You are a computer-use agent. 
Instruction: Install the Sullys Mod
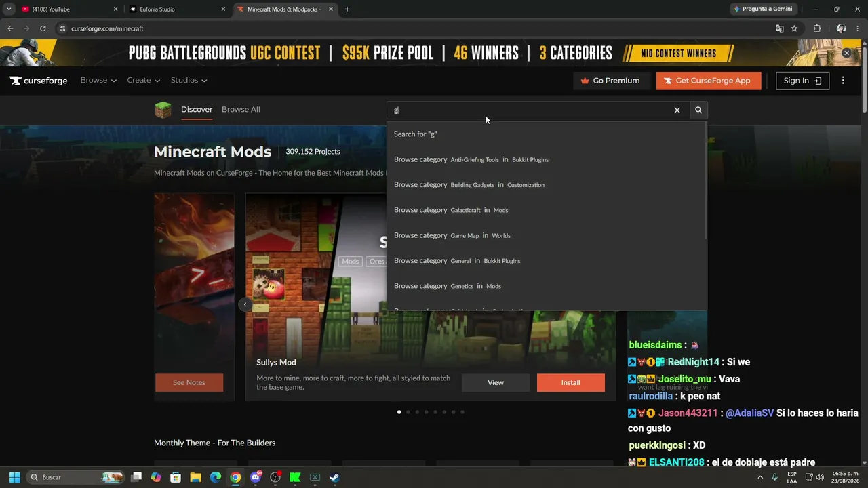570,382
